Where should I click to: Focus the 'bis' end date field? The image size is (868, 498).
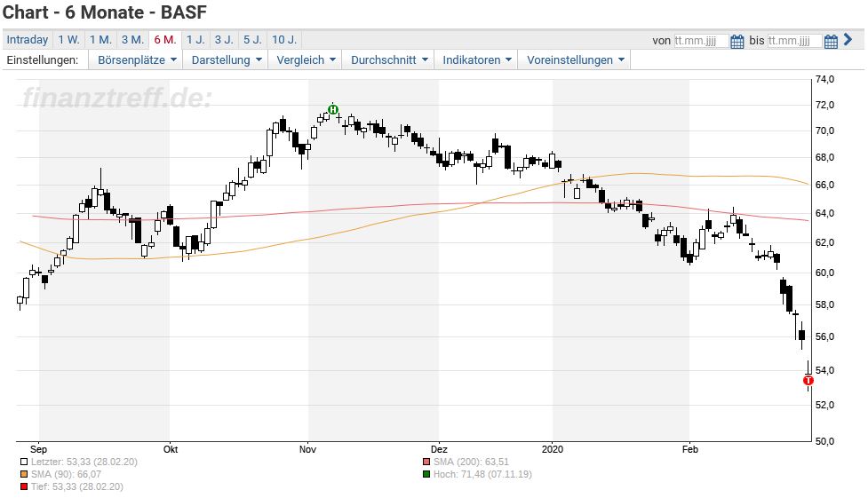coord(794,41)
